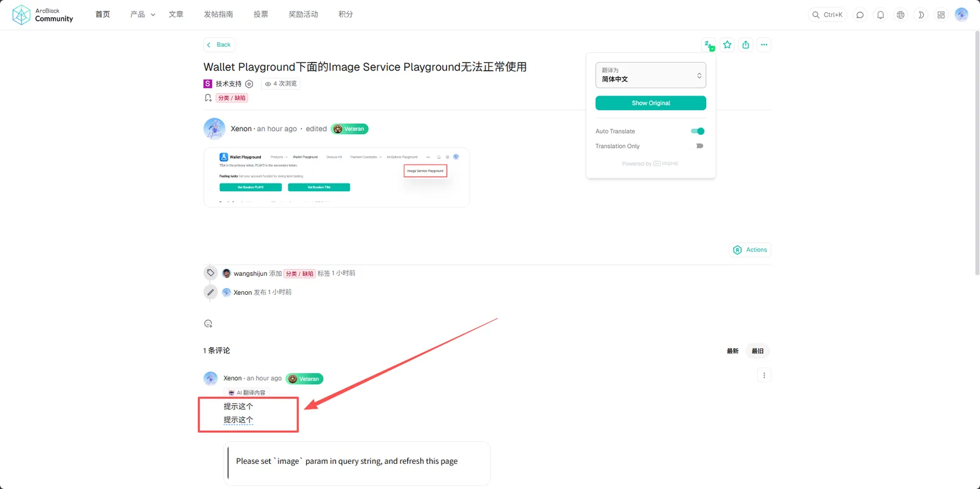
Task: Open the translate-to language dropdown
Action: click(x=650, y=75)
